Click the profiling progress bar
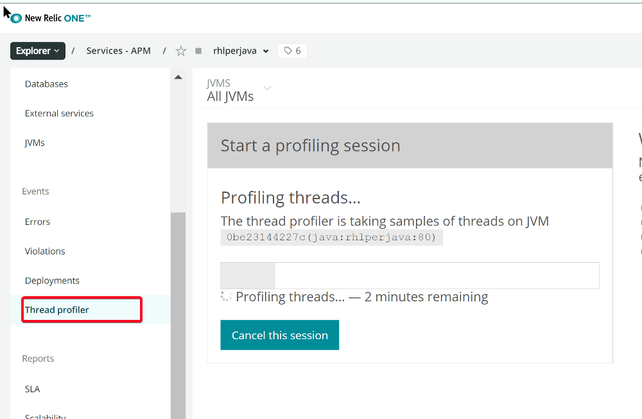642x419 pixels. tap(410, 275)
